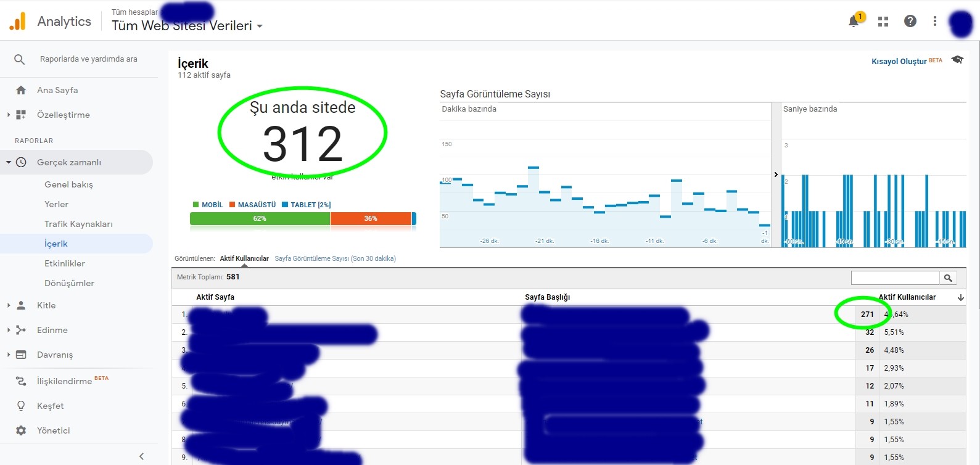
Task: Click the table search magnifier button
Action: tap(949, 278)
